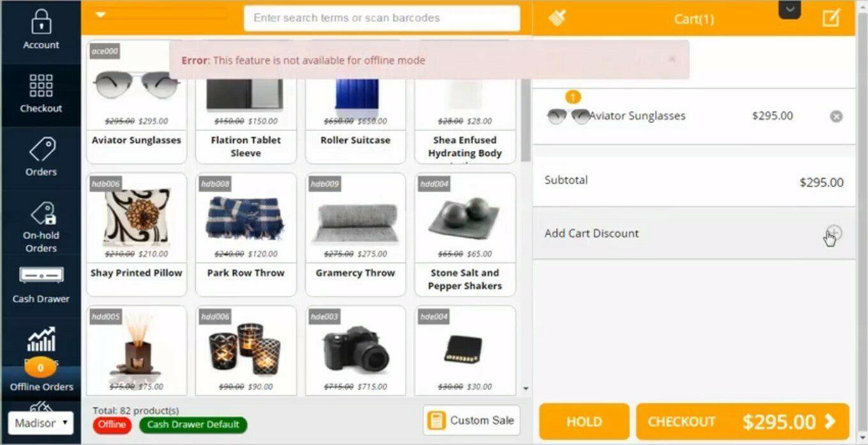Click the edit note icon in cart header
Screen dimensions: 868x445
point(831,18)
